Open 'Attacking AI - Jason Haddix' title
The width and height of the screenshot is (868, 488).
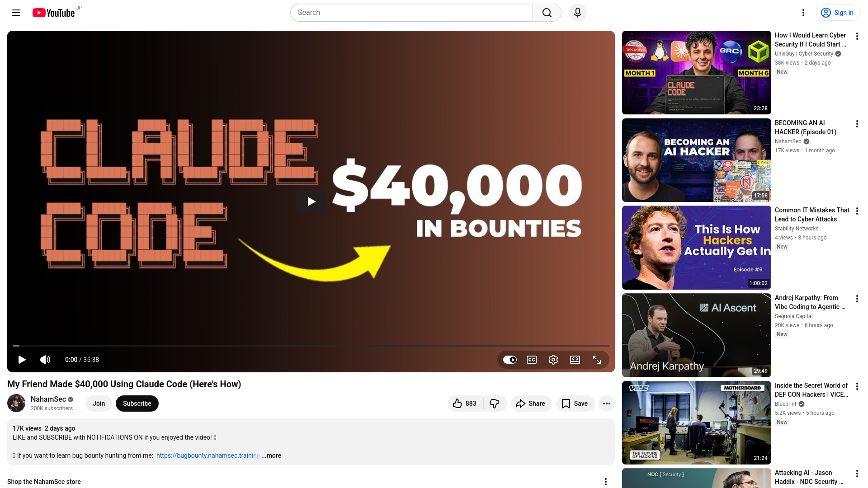point(810,477)
